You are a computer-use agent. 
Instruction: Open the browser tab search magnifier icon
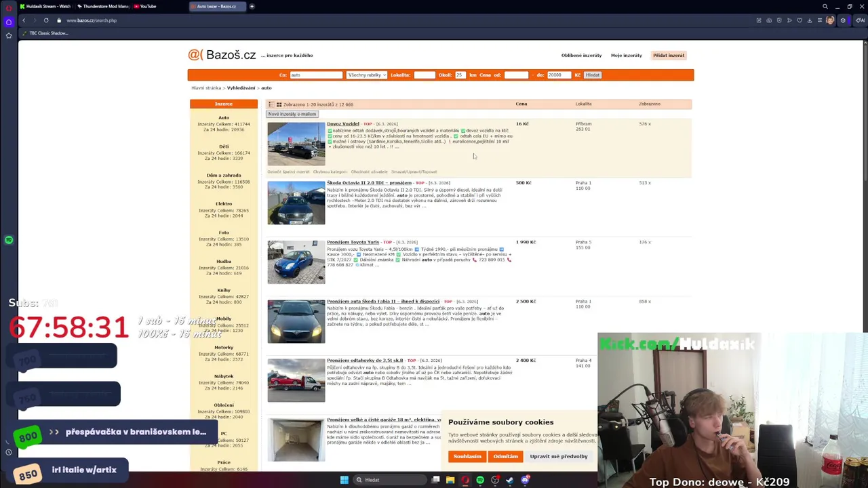point(825,6)
